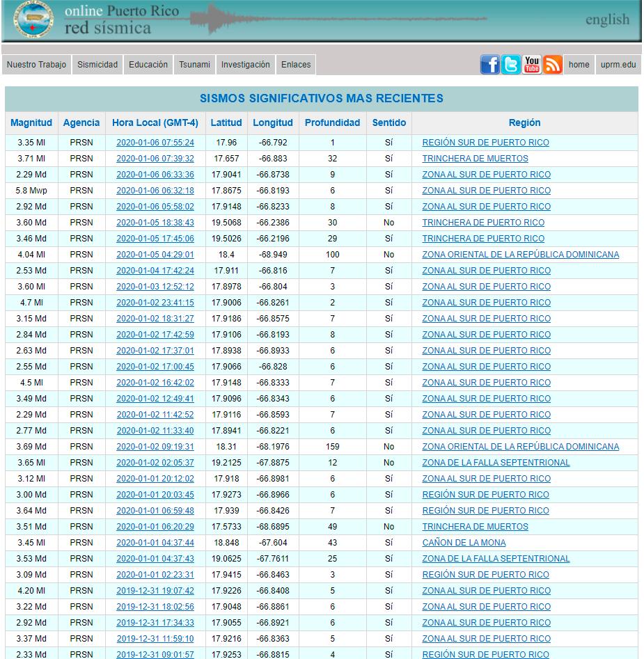Click the Magnitud column header
The width and height of the screenshot is (644, 659).
[x=31, y=122]
